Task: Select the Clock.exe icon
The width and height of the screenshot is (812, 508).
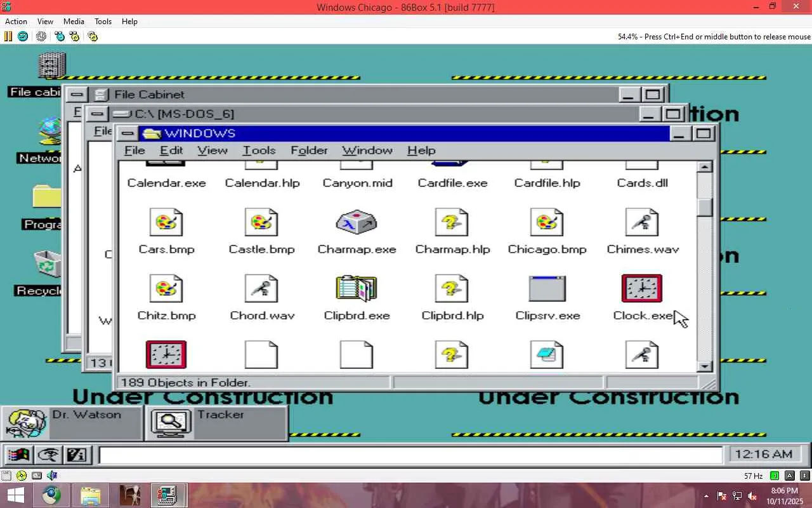Action: [x=642, y=289]
